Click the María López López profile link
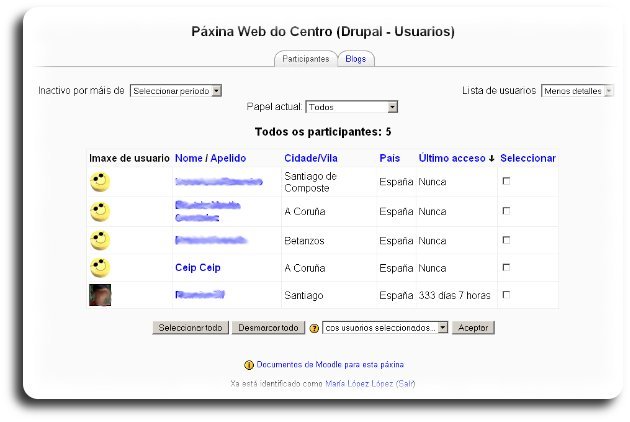Viewport: 630px width, 422px height. (x=359, y=384)
